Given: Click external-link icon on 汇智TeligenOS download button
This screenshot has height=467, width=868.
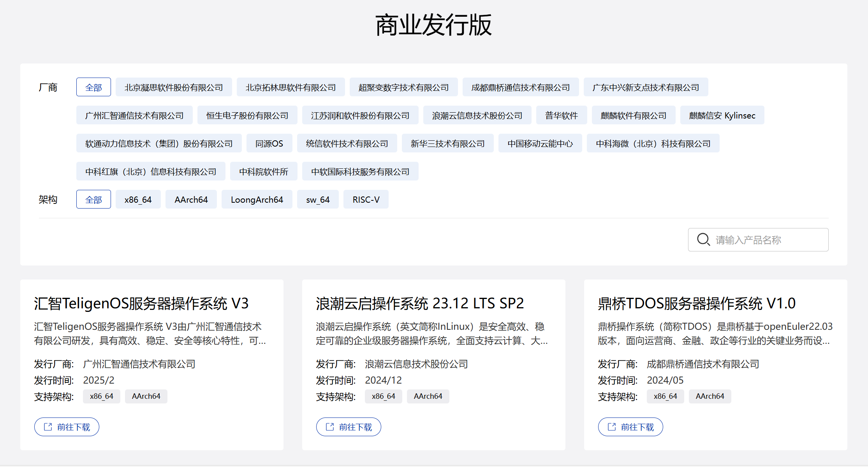Looking at the screenshot, I should coord(48,427).
